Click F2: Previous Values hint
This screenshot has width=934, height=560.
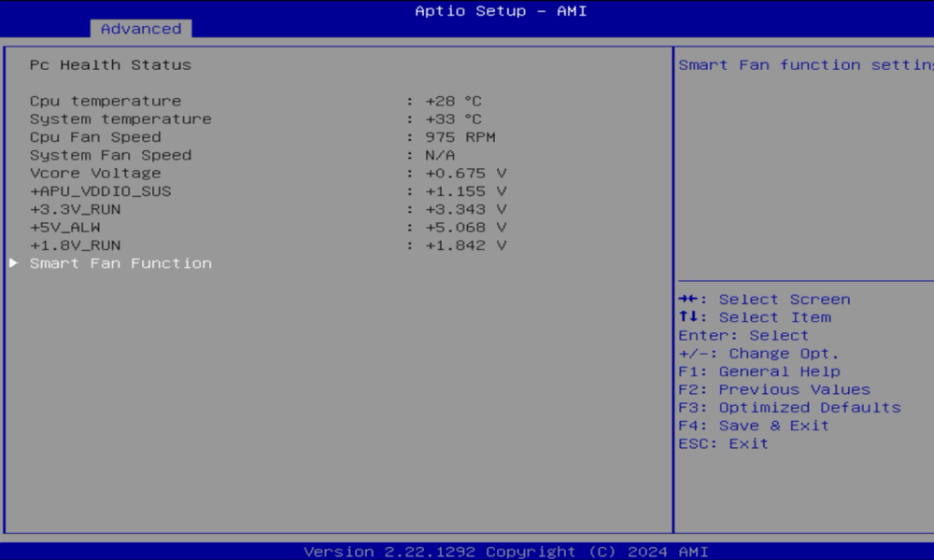(774, 389)
